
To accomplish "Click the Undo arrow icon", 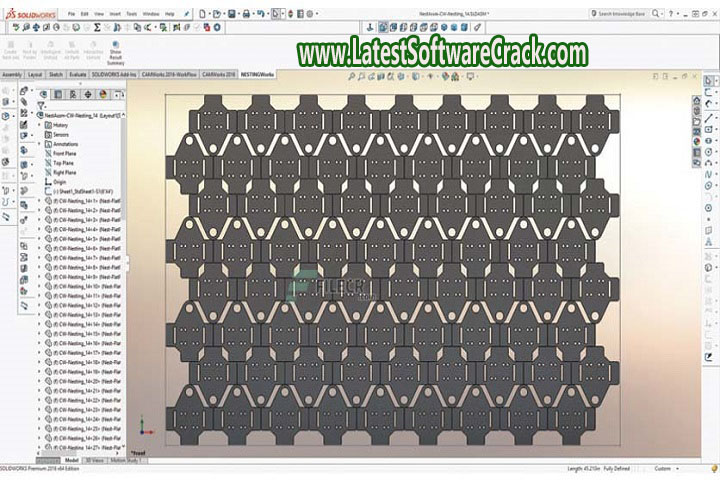I will click(260, 14).
